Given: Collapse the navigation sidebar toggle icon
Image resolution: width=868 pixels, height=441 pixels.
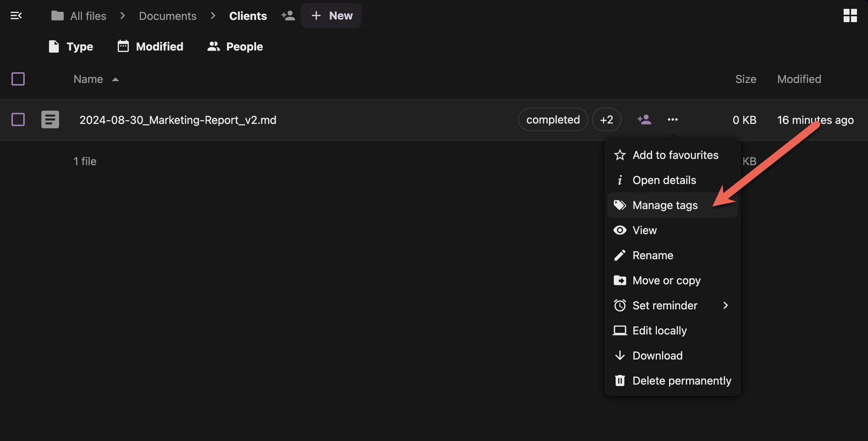Looking at the screenshot, I should [16, 15].
